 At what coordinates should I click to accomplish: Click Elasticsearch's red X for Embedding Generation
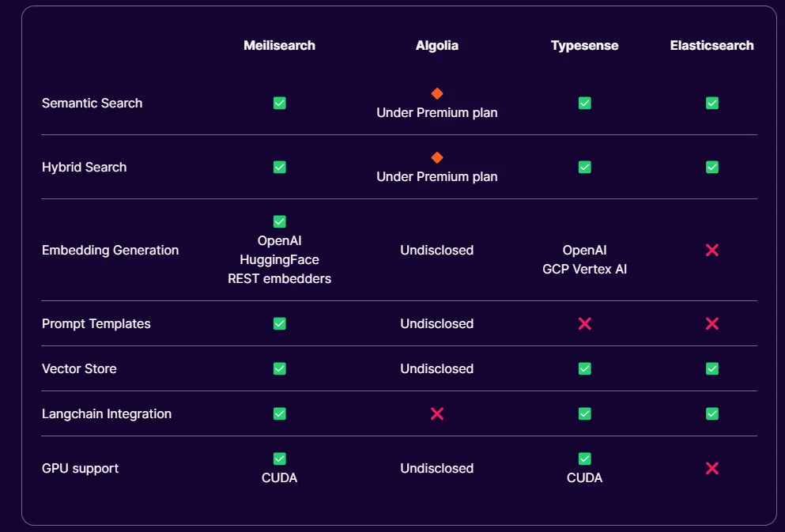(711, 250)
